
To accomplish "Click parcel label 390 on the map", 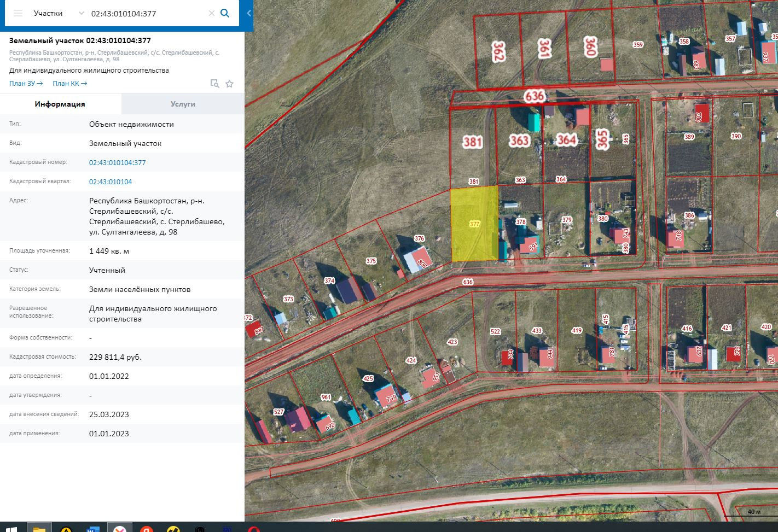I will (736, 136).
